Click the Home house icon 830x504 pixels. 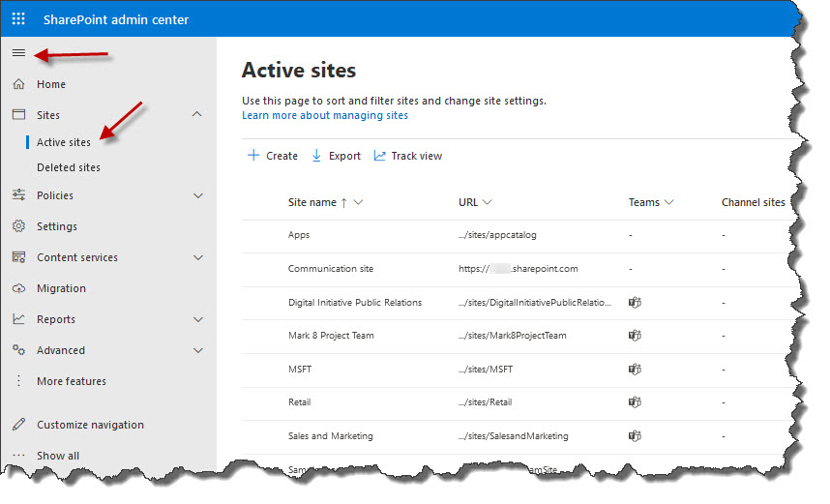point(18,84)
